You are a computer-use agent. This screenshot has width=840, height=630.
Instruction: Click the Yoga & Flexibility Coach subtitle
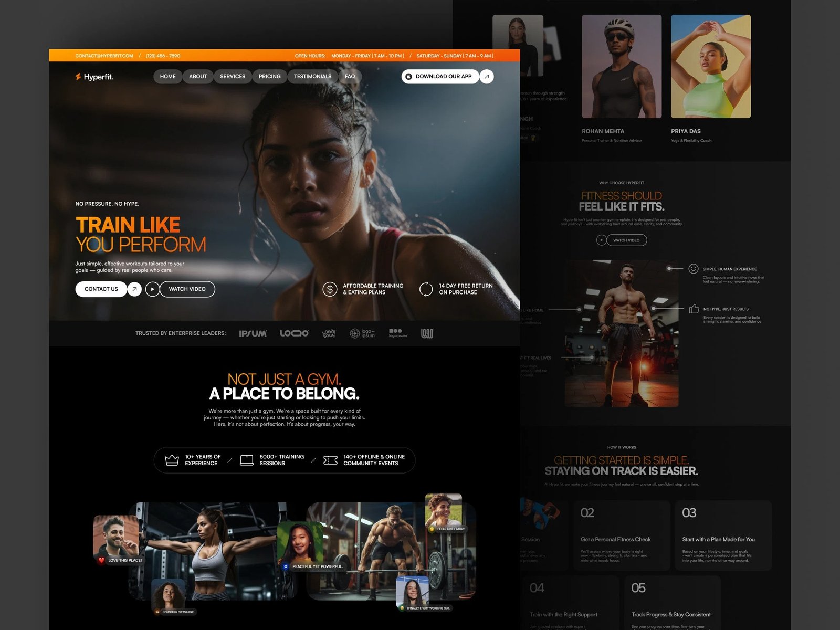pos(691,141)
